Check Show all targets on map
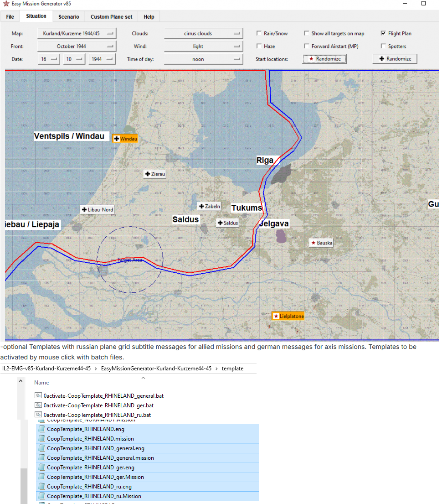The width and height of the screenshot is (442, 504). (307, 33)
